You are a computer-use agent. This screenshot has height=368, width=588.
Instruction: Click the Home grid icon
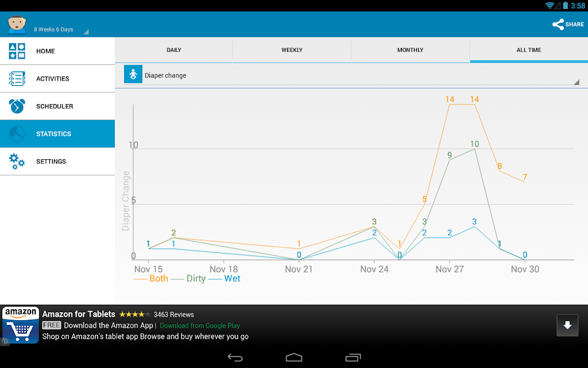[17, 51]
